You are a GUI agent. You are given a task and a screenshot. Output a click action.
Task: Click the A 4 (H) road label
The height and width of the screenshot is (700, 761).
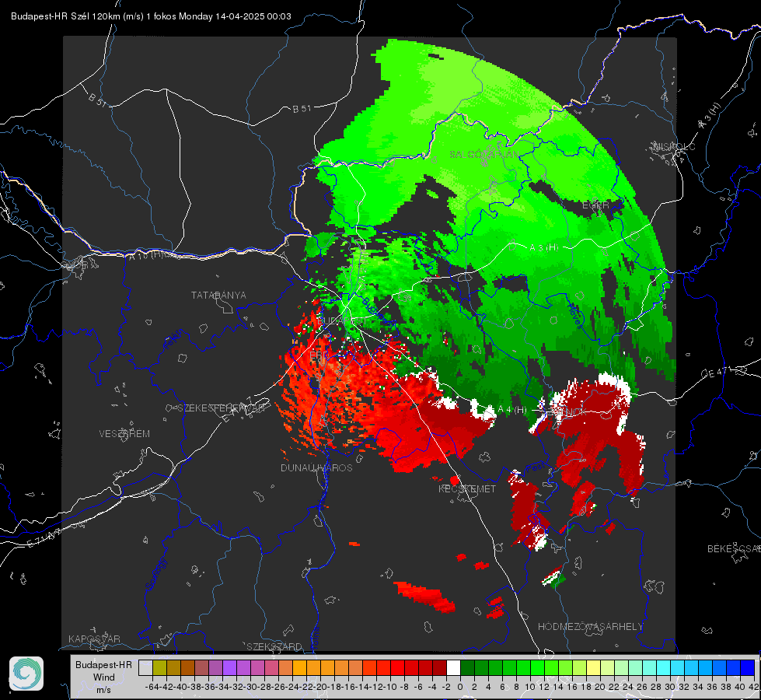click(512, 410)
